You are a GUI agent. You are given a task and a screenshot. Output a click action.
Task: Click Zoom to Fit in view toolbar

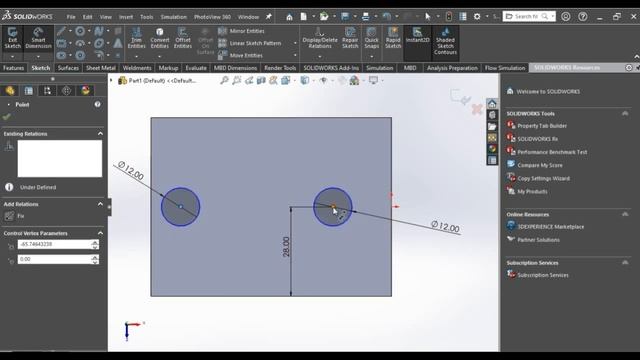[x=224, y=80]
